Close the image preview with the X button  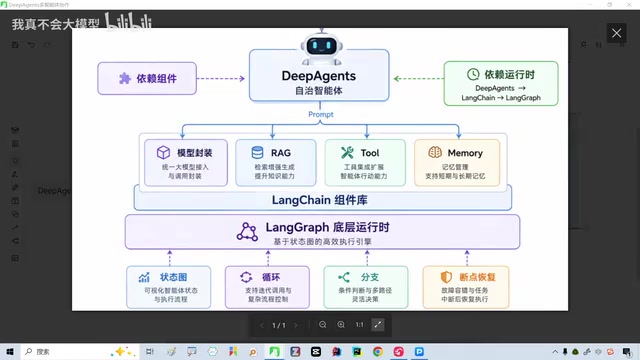click(616, 33)
